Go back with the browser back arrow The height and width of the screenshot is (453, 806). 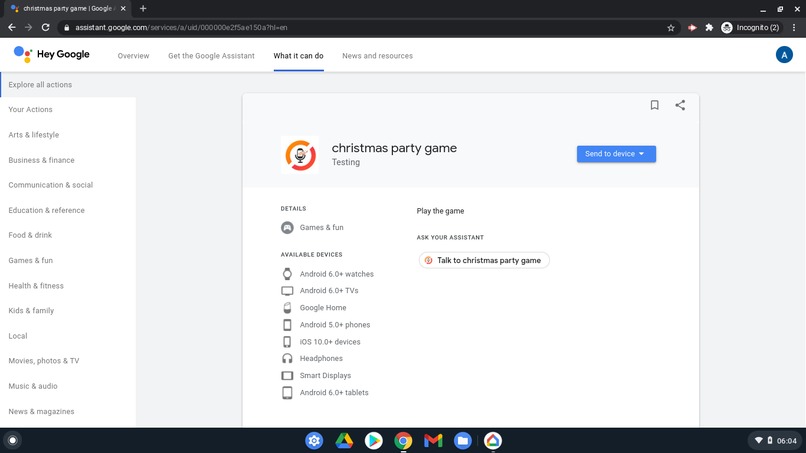coord(12,27)
